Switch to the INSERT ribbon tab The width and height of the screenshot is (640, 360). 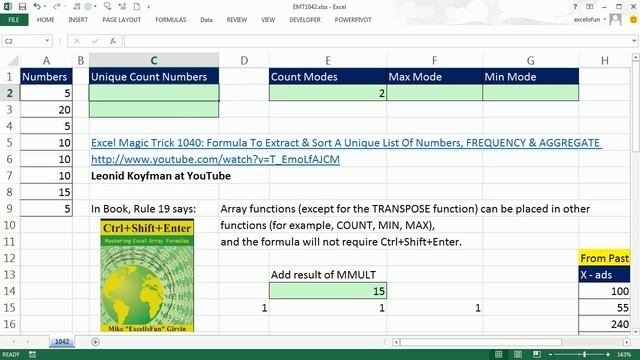click(78, 20)
